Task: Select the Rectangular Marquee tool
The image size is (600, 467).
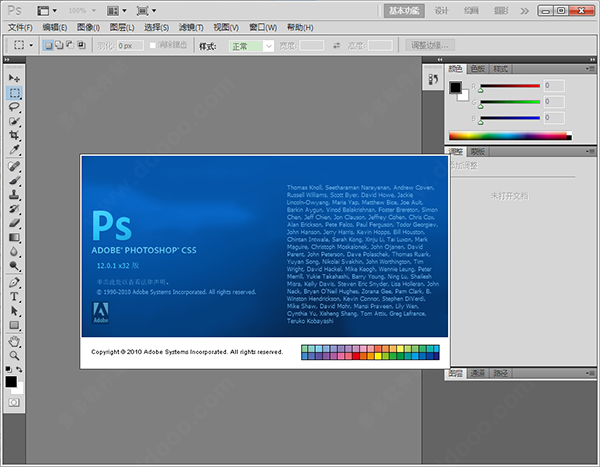Action: 14,93
